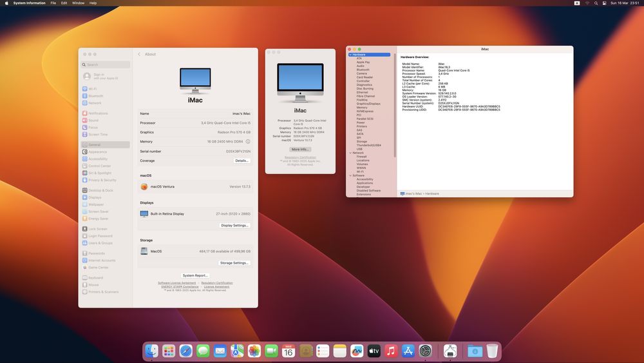Screen dimensions: 644x363
Task: Open Control Center settings in sidebar
Action: pyautogui.click(x=105, y=166)
